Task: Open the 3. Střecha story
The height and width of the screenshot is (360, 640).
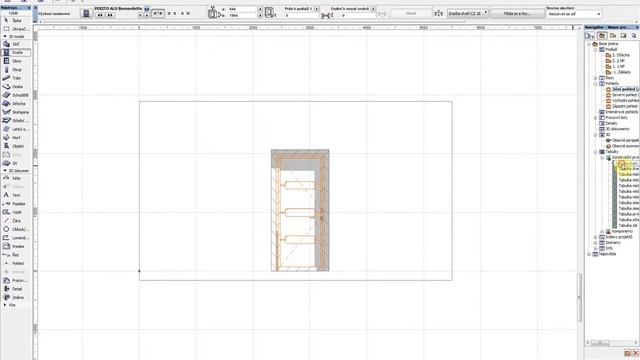Action: [x=618, y=55]
